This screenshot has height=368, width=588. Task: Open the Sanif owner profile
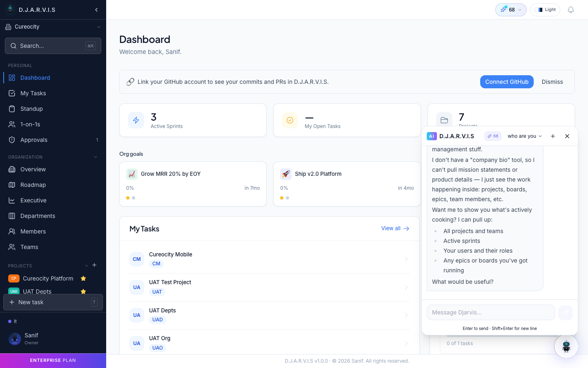[53, 339]
